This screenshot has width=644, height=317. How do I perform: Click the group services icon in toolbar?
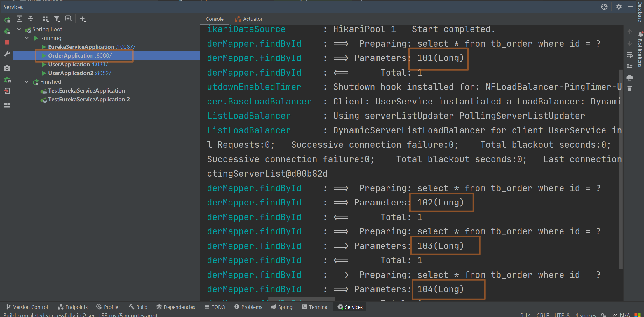tap(45, 19)
